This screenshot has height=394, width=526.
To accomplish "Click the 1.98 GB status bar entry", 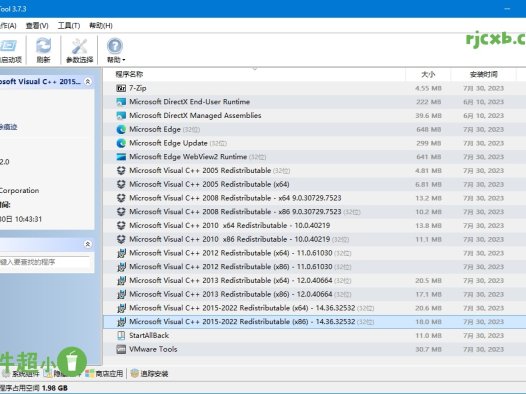I will (55, 388).
